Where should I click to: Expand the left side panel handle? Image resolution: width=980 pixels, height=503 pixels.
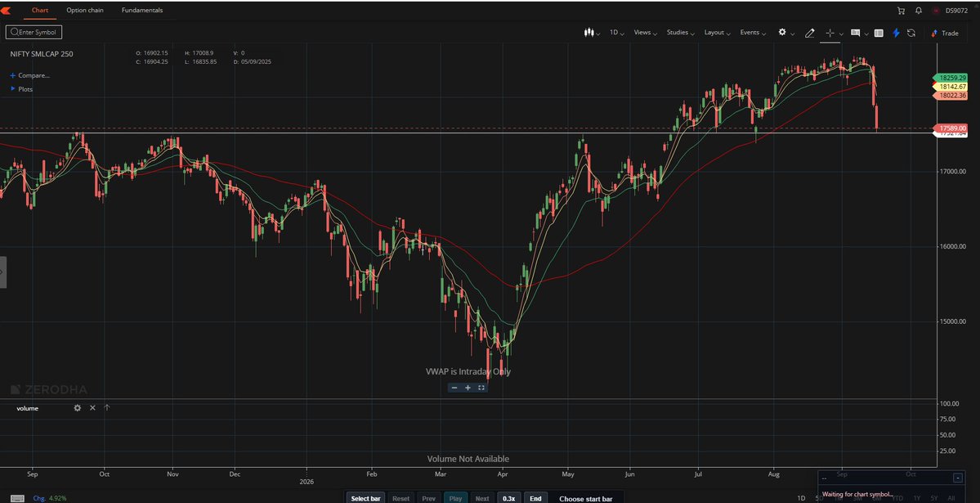pos(3,272)
